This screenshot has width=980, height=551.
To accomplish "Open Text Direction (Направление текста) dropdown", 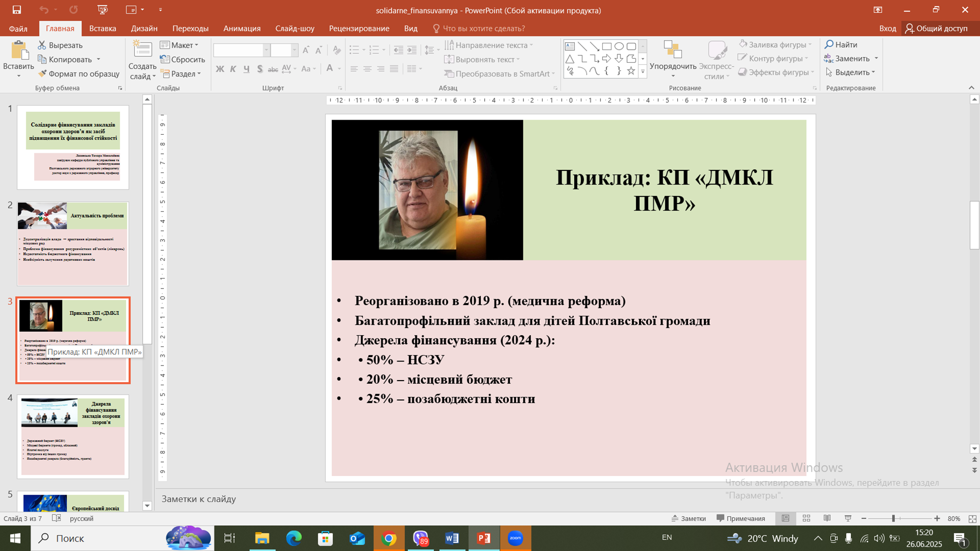I will click(x=489, y=45).
